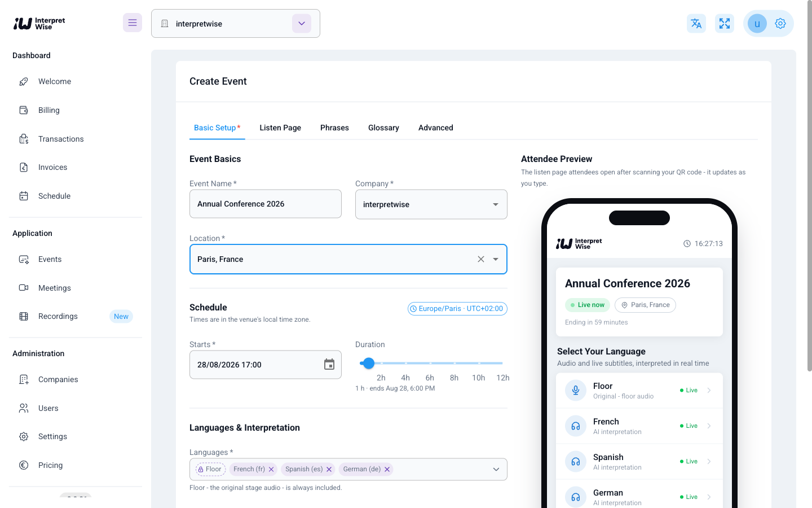Click the Starts date-time field
Screen dimensions: 812x508
(x=266, y=365)
